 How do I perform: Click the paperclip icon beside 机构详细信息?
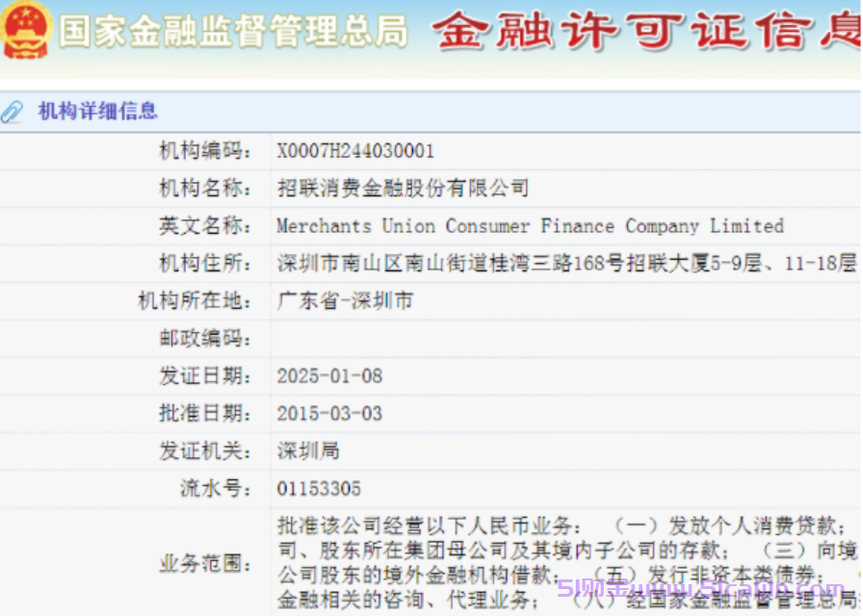click(x=13, y=112)
